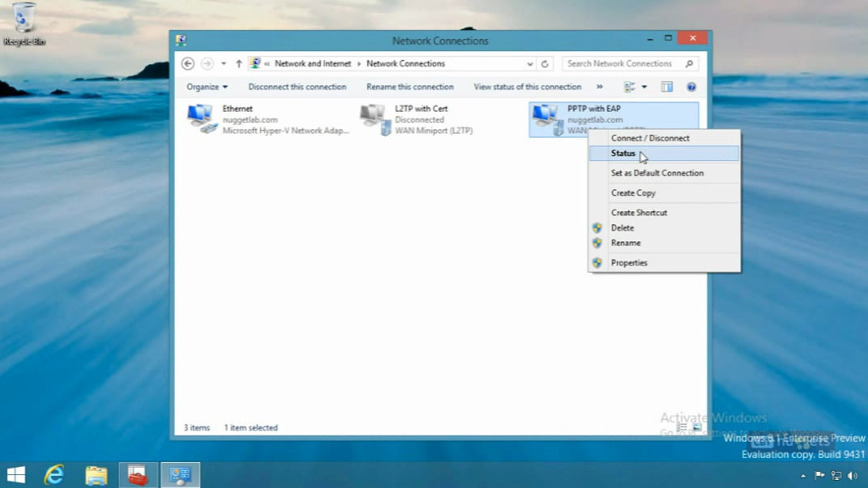Image resolution: width=868 pixels, height=488 pixels.
Task: Click the network tray icon
Action: [836, 475]
